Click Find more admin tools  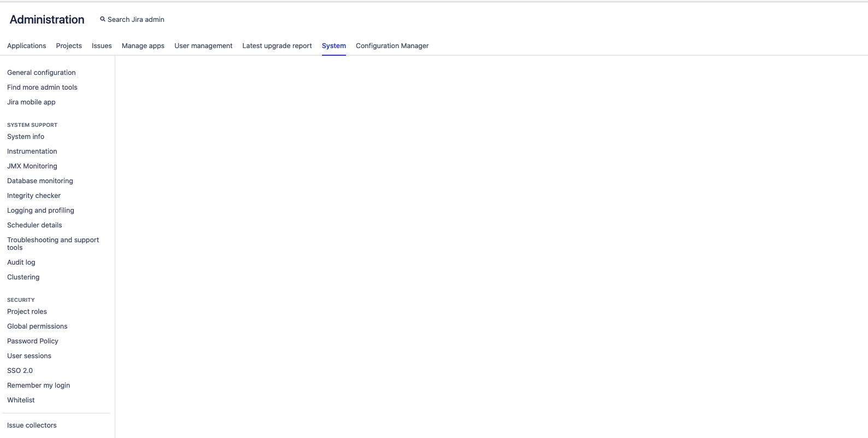click(x=42, y=87)
